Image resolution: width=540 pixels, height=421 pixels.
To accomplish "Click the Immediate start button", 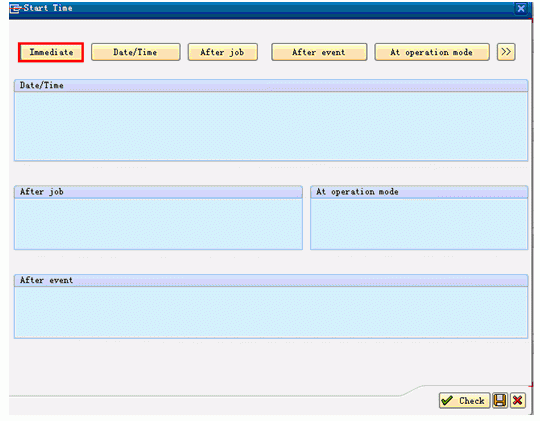I will 51,52.
